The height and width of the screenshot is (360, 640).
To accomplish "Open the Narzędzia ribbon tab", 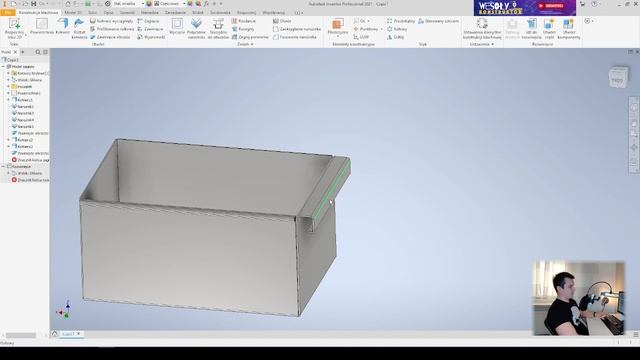I will 149,13.
